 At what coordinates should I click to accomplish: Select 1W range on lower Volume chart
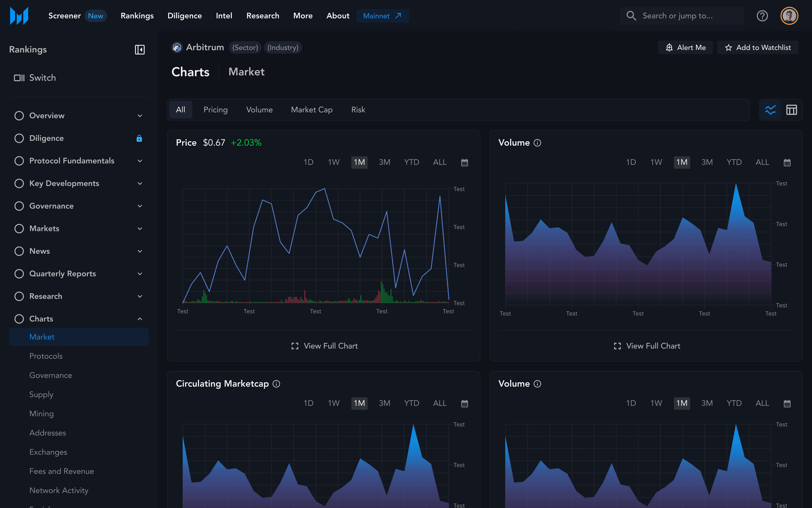pos(656,403)
